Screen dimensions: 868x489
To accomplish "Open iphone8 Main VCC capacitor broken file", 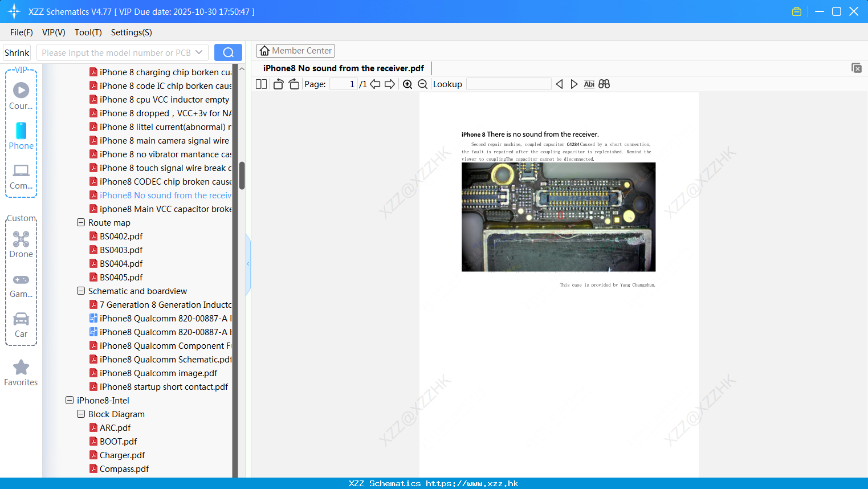I will (161, 209).
